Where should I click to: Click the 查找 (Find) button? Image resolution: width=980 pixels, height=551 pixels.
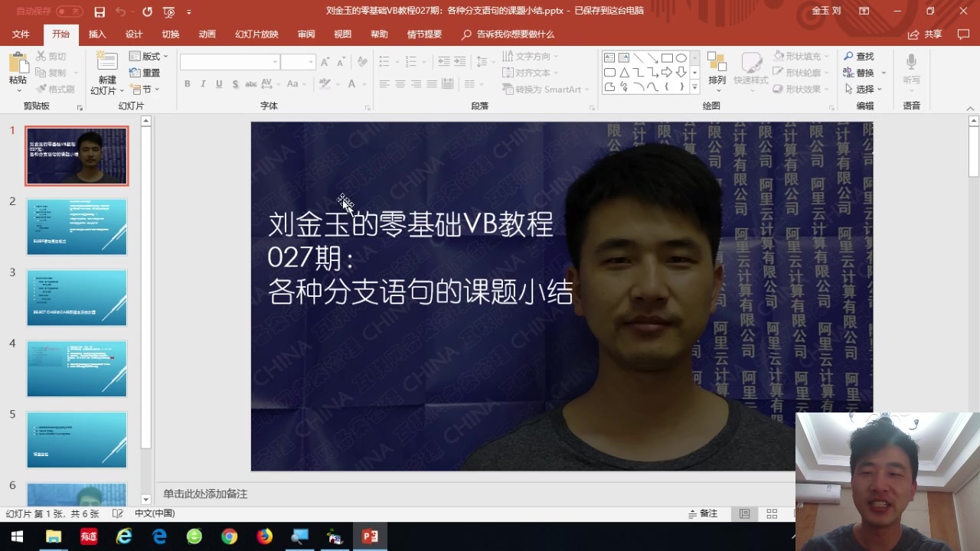click(x=858, y=57)
